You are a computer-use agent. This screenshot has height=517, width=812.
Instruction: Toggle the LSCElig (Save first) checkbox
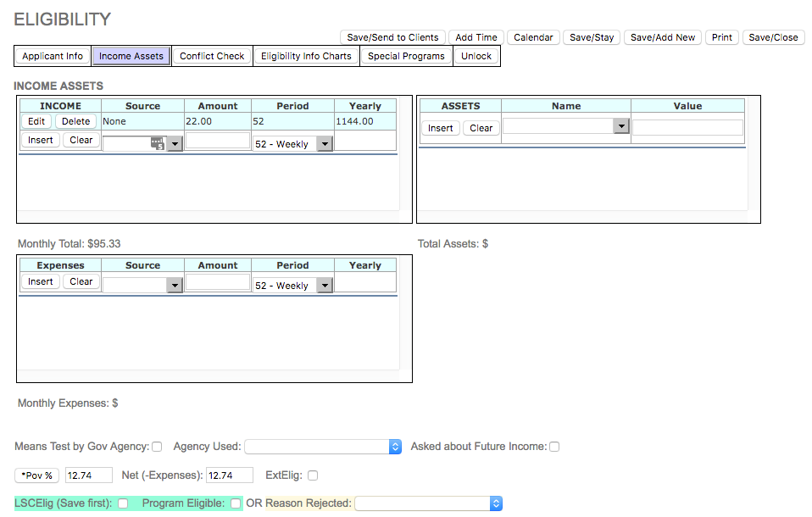pyautogui.click(x=123, y=503)
